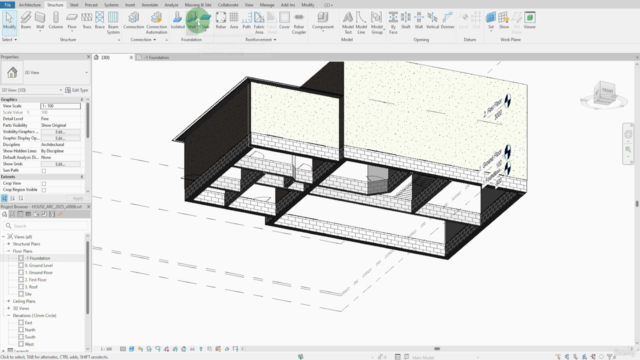Enable Crop Region Visible checkbox
640x360 pixels.
pos(44,190)
